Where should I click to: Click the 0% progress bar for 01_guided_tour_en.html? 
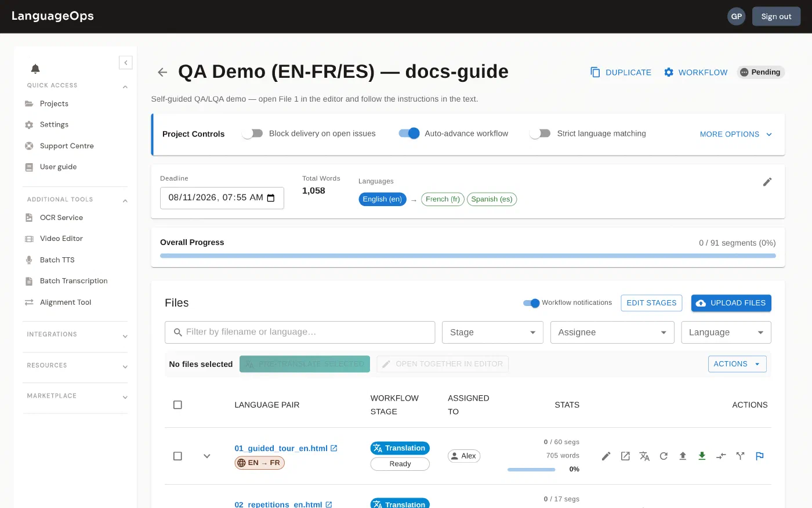click(x=531, y=469)
